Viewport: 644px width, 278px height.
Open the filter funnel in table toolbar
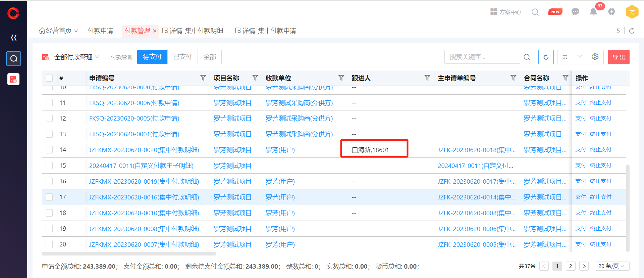(x=579, y=57)
